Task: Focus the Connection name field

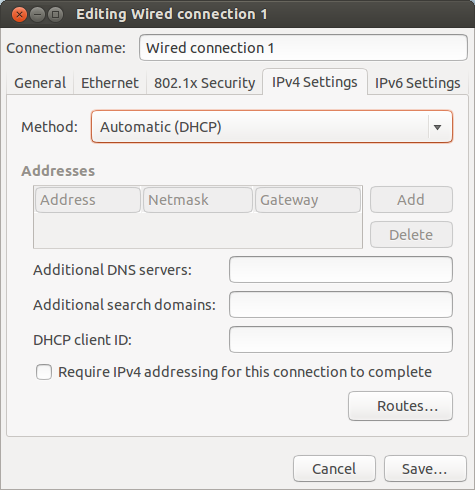Action: (303, 48)
